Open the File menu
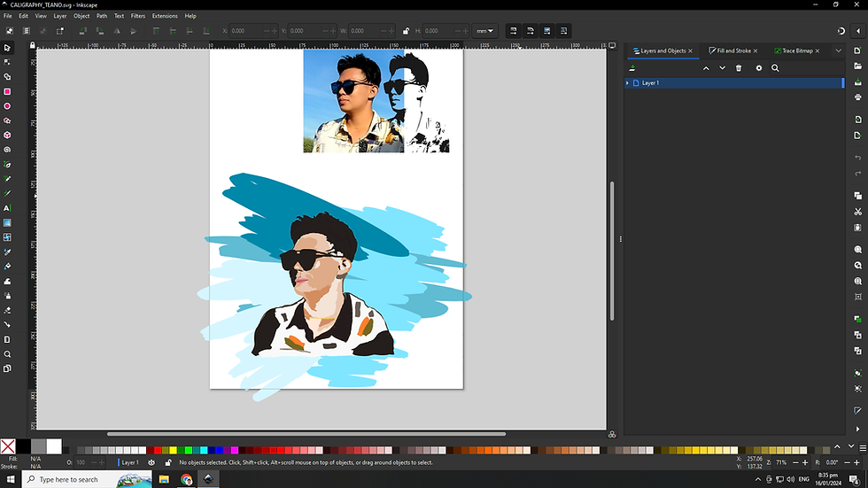Image resolution: width=868 pixels, height=488 pixels. point(8,16)
